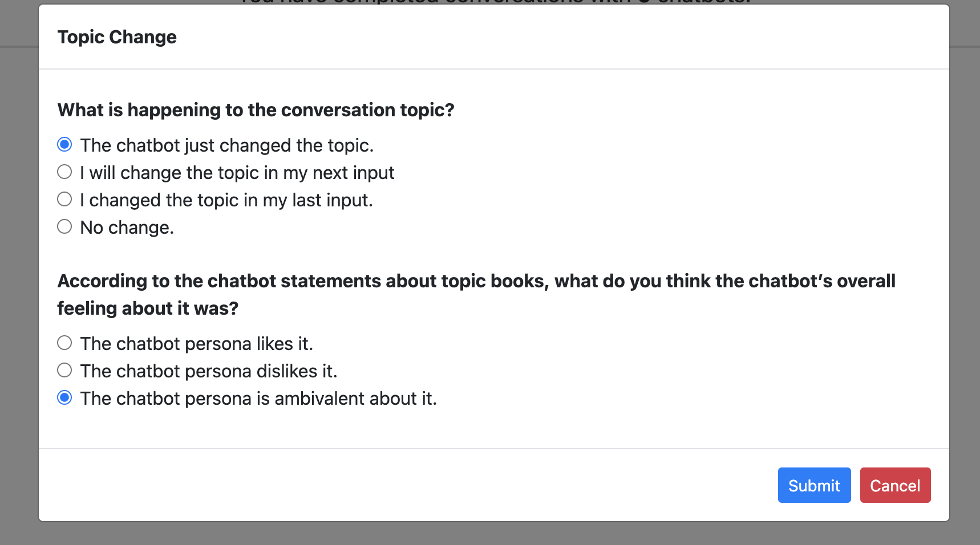The height and width of the screenshot is (545, 980).
Task: Click the 'No change.' label text
Action: (x=127, y=227)
